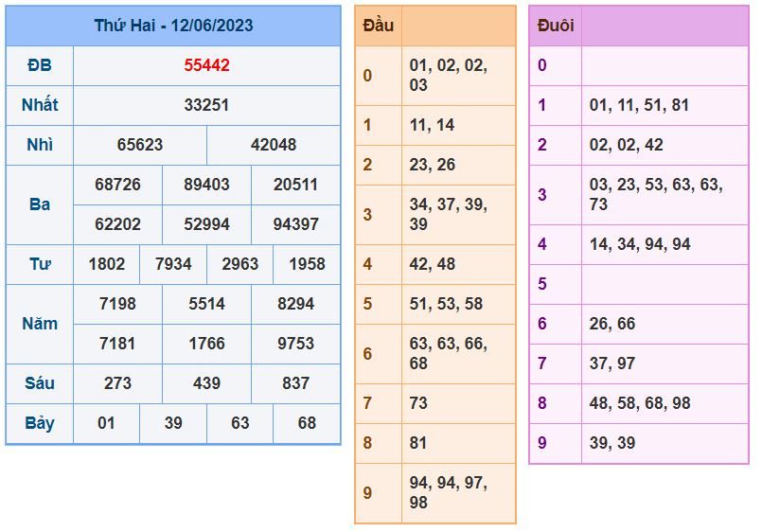
Task: Click Đuôi row values 48, 58, 68, 98
Action: pyautogui.click(x=640, y=403)
